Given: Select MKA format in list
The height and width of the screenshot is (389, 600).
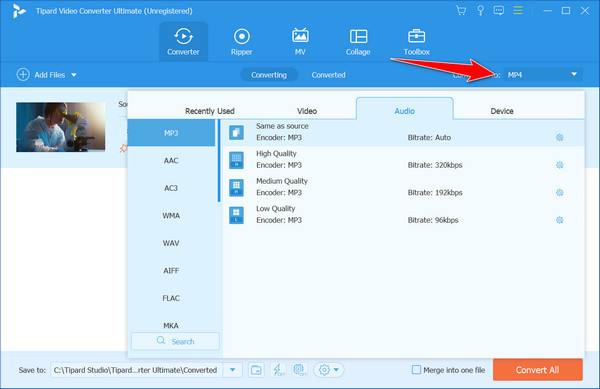Looking at the screenshot, I should tap(171, 325).
